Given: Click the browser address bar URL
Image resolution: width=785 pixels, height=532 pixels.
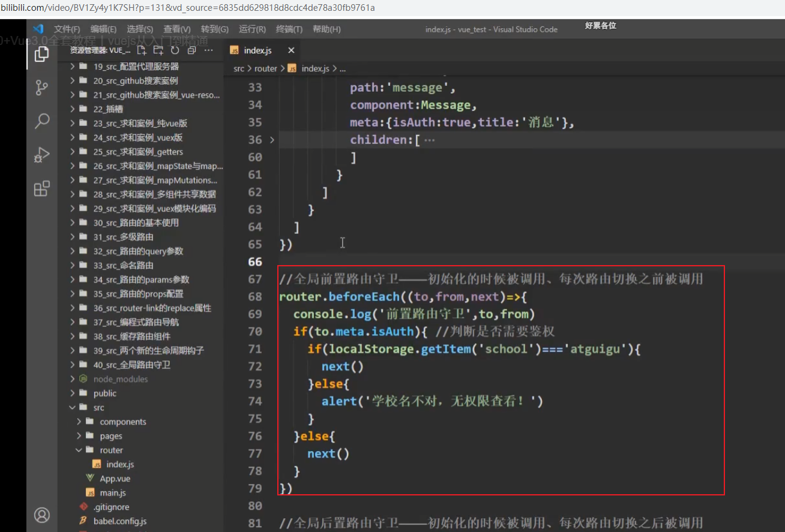Looking at the screenshot, I should tap(187, 7).
